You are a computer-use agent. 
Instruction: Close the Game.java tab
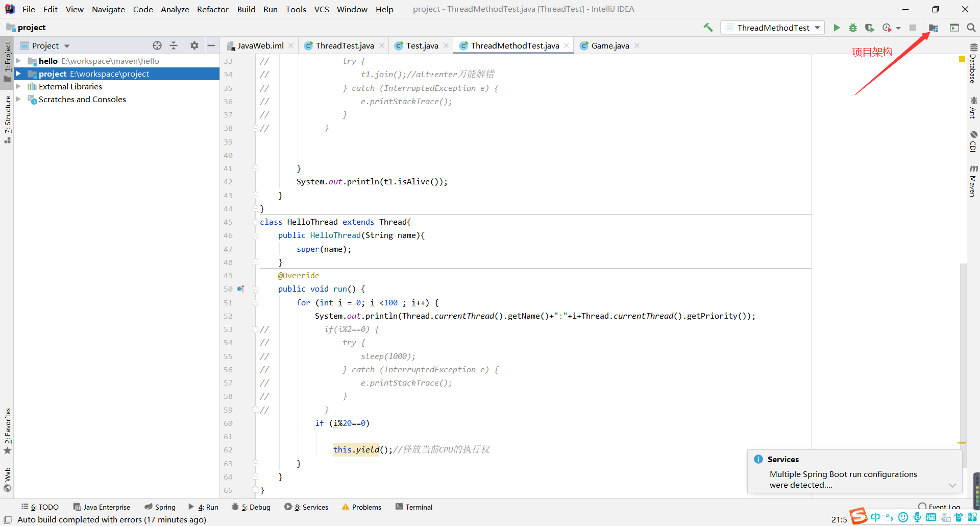637,45
